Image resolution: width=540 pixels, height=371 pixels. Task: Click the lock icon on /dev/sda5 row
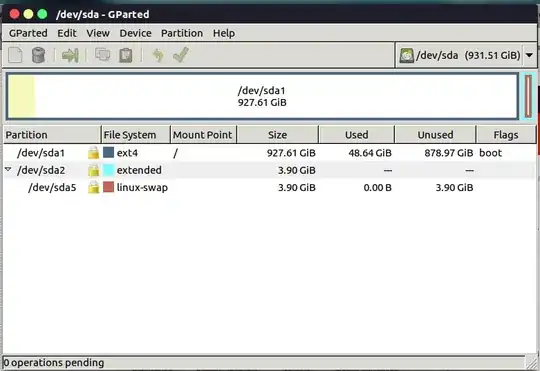coord(93,188)
